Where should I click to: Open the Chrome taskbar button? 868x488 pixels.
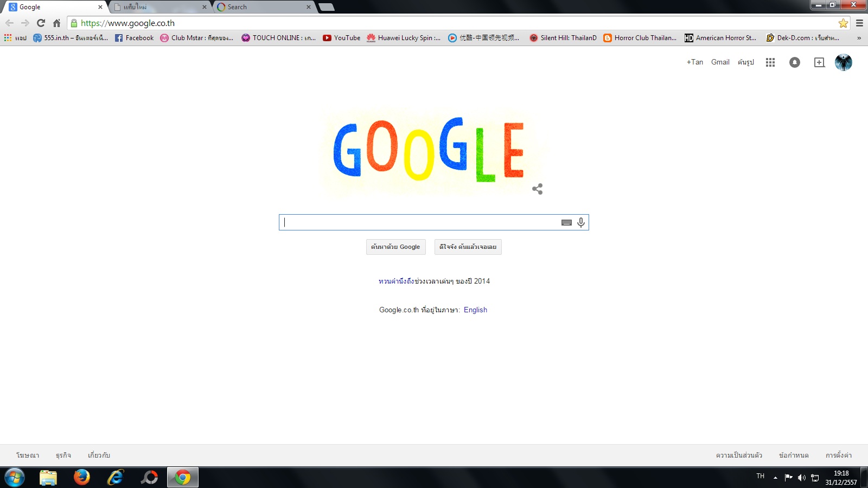point(183,478)
